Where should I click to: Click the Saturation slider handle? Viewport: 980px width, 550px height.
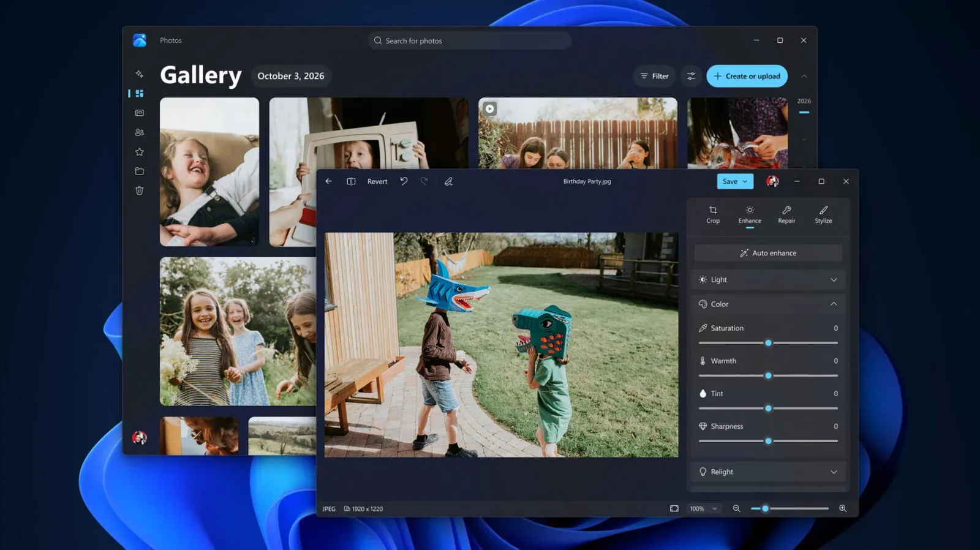coord(768,343)
